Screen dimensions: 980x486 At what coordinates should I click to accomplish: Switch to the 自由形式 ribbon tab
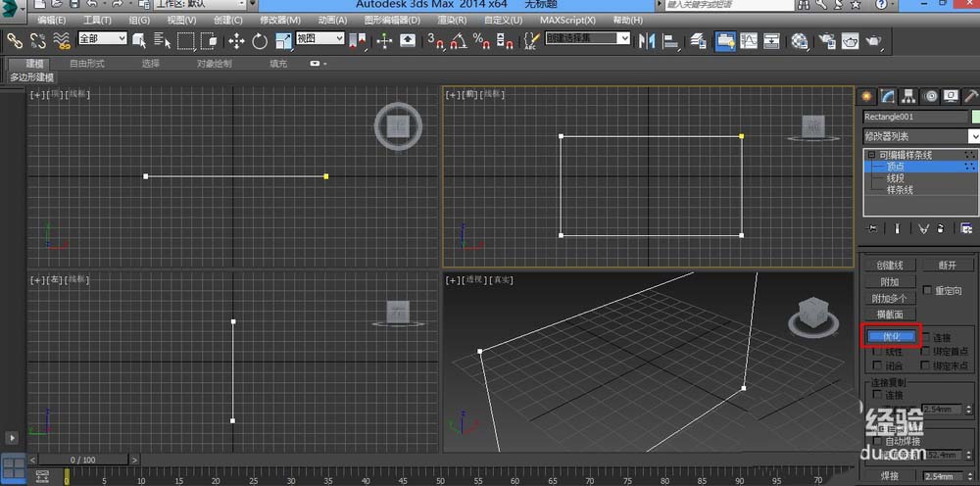[x=87, y=64]
